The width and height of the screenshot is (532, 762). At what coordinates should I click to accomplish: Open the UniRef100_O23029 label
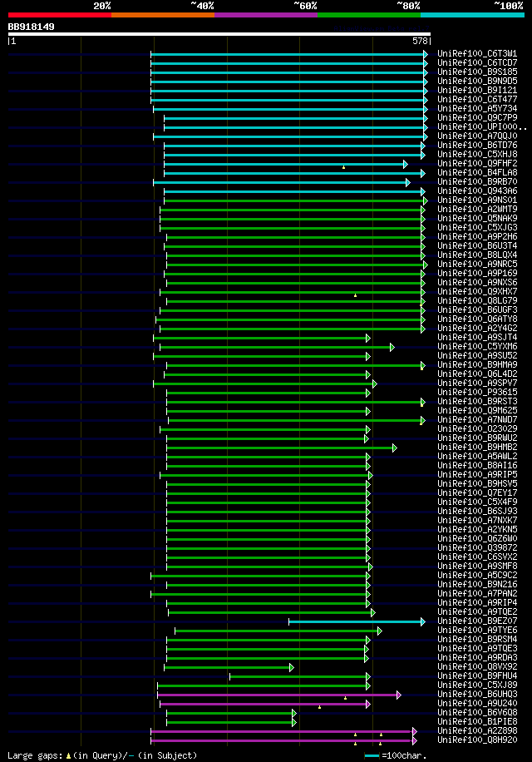click(477, 429)
